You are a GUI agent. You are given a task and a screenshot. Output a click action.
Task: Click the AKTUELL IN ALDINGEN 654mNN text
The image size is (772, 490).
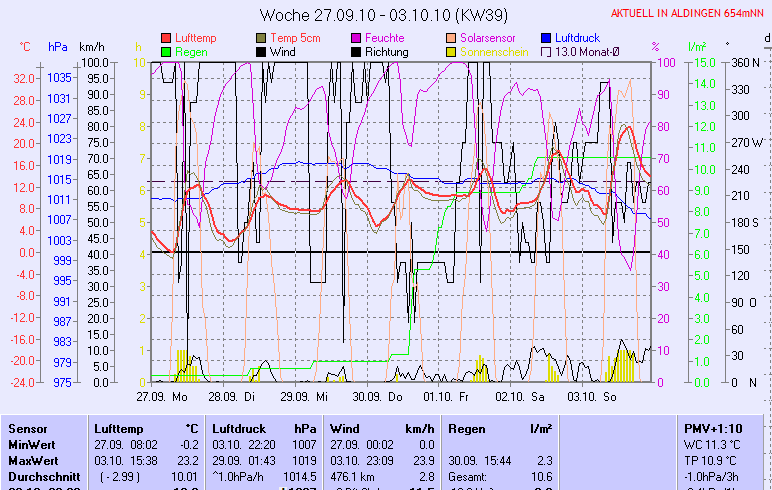tap(689, 14)
